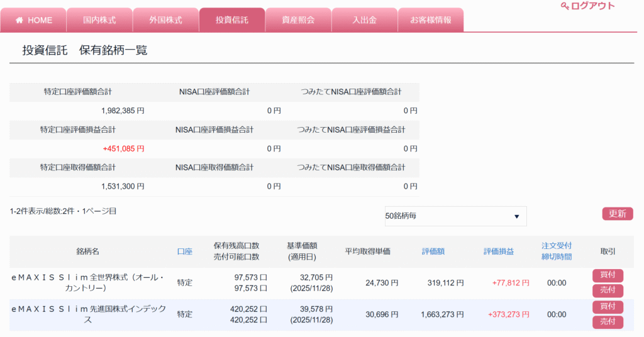Open the 国内株式 tab
The height and width of the screenshot is (337, 644).
tap(99, 20)
